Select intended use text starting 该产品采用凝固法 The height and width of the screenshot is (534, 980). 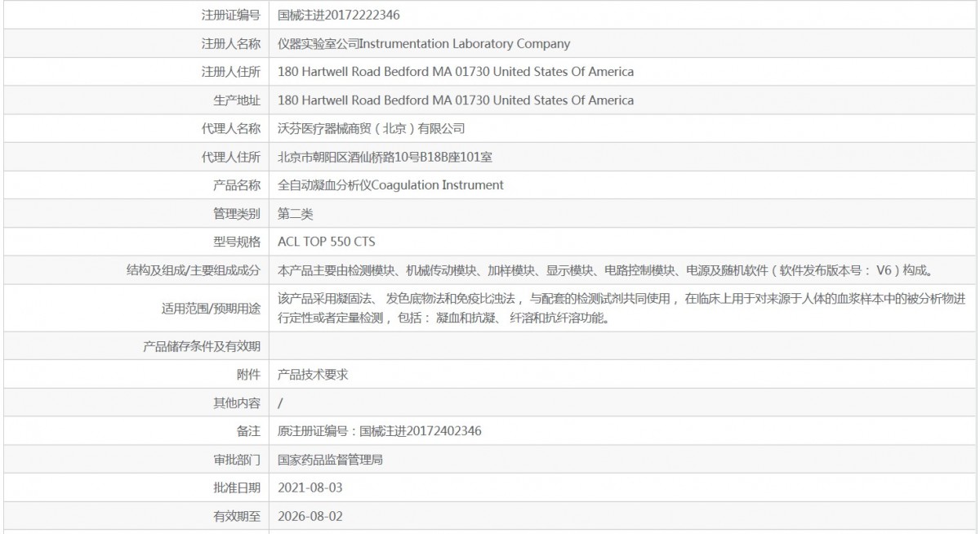point(621,308)
